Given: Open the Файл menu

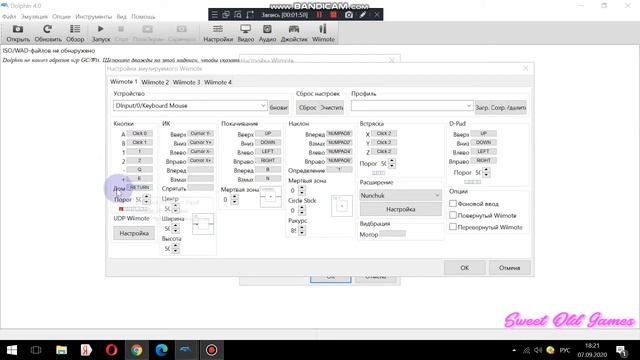Looking at the screenshot, I should 9,17.
